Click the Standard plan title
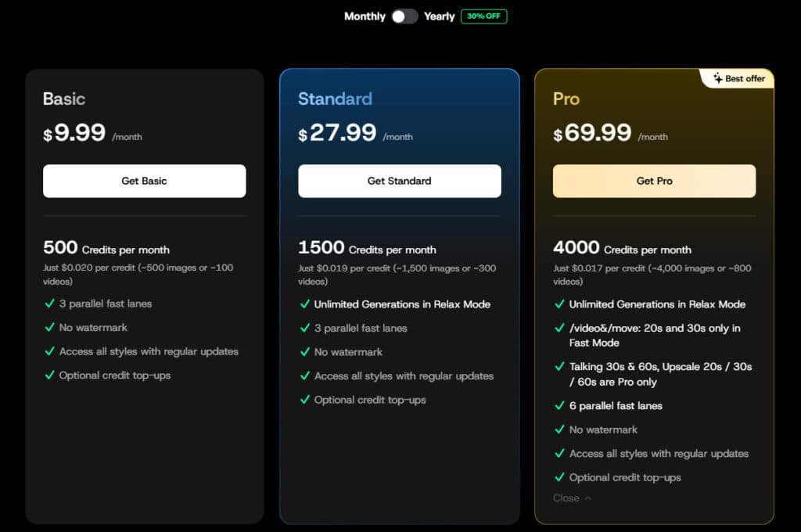Screen dimensions: 801x532 coord(335,99)
